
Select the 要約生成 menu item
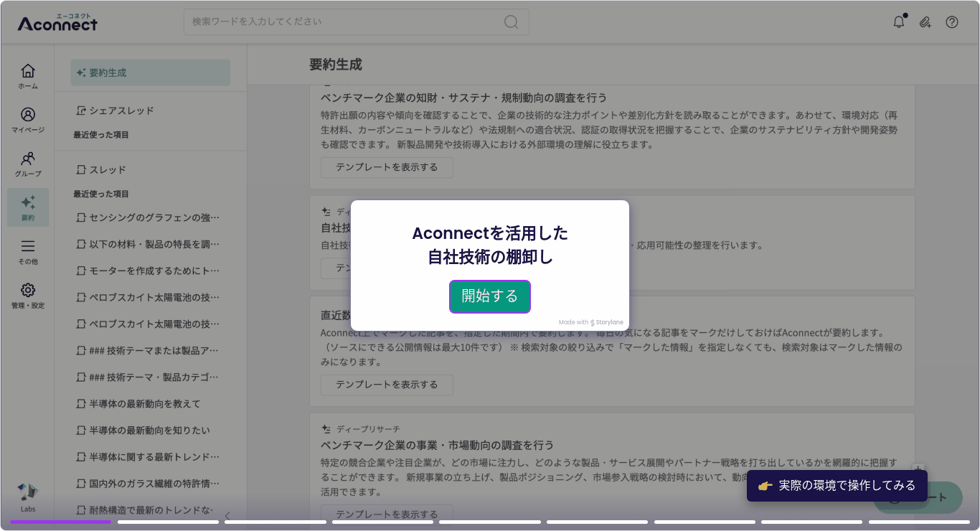[x=149, y=72]
